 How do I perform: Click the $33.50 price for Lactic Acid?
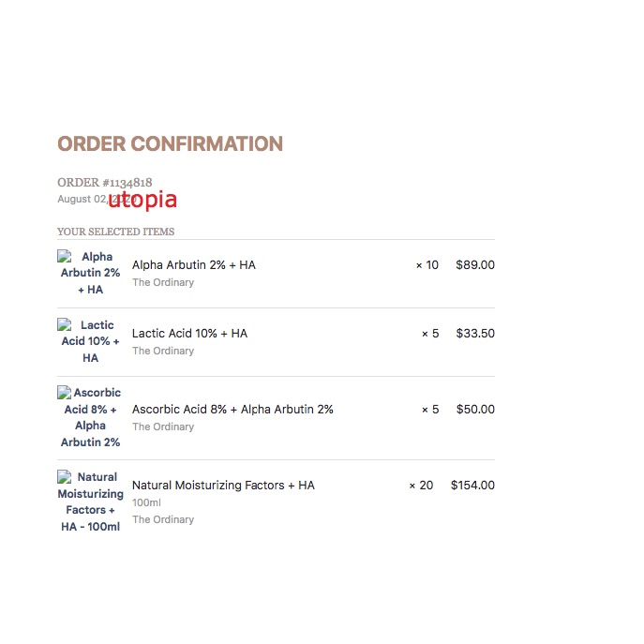(475, 334)
